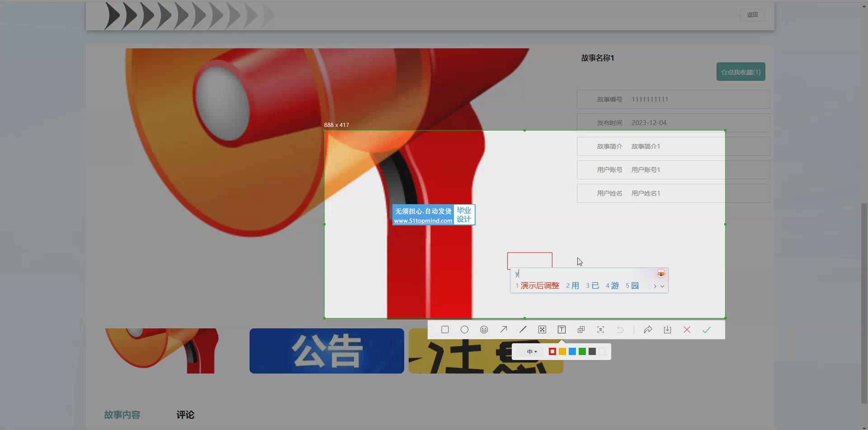Click the 51topmind.com watermark link

[x=423, y=221]
